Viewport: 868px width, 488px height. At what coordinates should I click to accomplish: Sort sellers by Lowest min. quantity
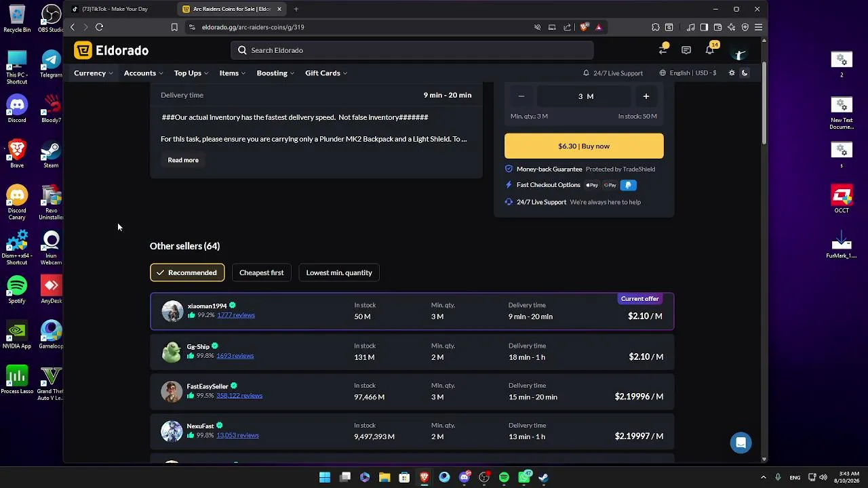tap(339, 272)
